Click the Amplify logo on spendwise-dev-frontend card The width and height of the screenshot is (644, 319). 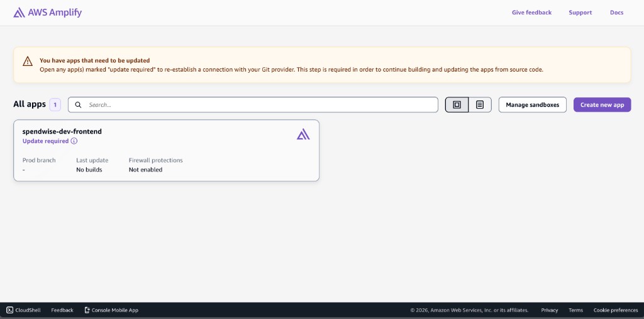coord(303,134)
